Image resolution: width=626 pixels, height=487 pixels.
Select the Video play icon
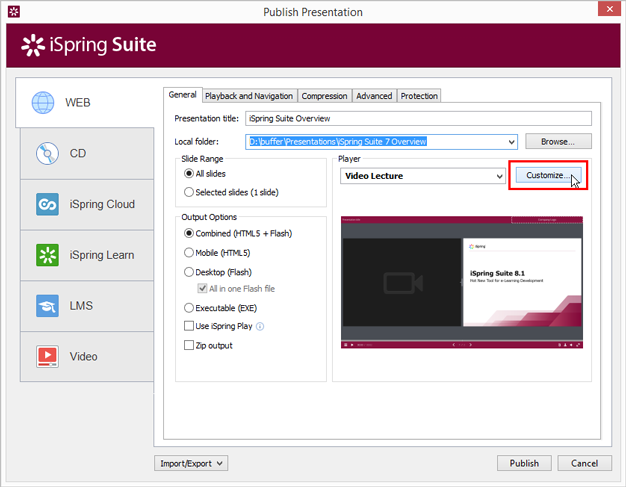(x=47, y=356)
